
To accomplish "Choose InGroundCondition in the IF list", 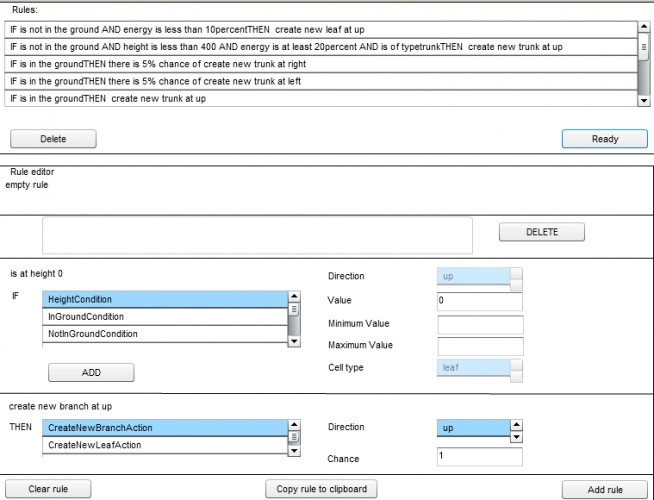I will coord(165,317).
